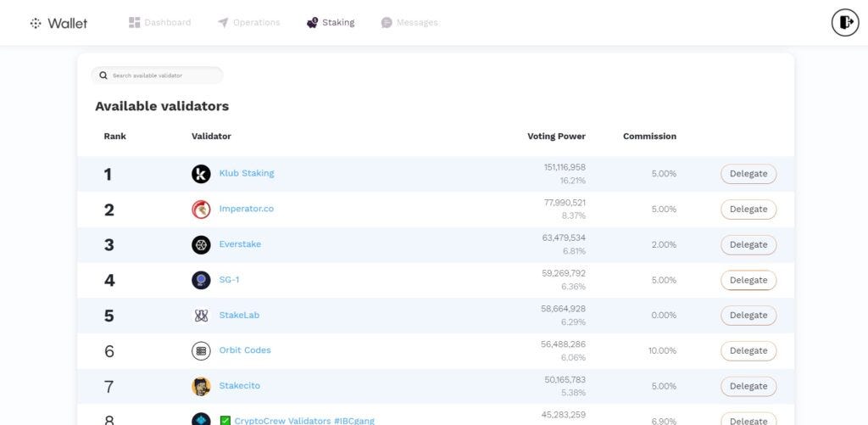
Task: Click the CryptoCrew Validators logo
Action: coord(201,419)
